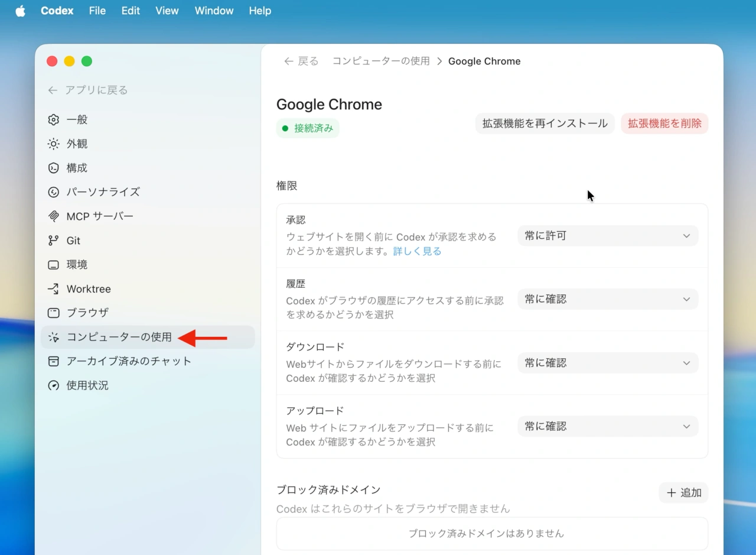This screenshot has width=756, height=555.
Task: Select 使用状況 in the sidebar
Action: point(148,385)
